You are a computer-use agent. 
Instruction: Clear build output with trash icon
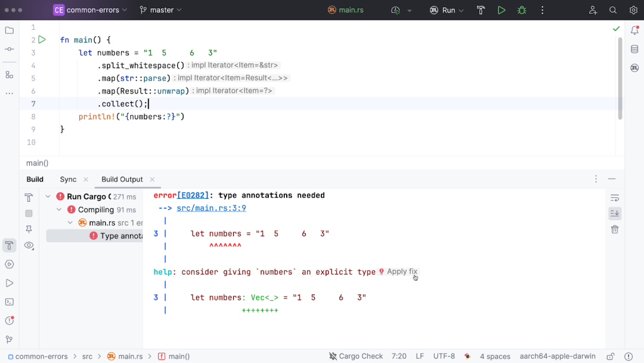click(614, 229)
